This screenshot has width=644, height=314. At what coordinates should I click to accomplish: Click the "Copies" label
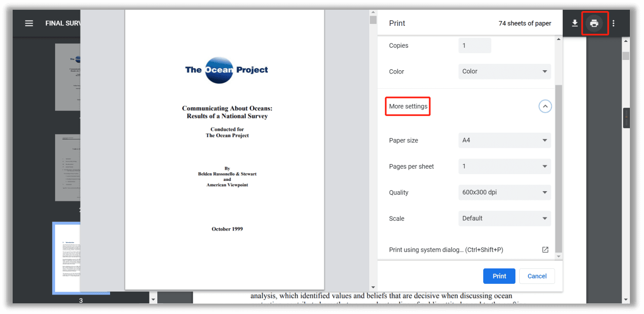point(398,46)
